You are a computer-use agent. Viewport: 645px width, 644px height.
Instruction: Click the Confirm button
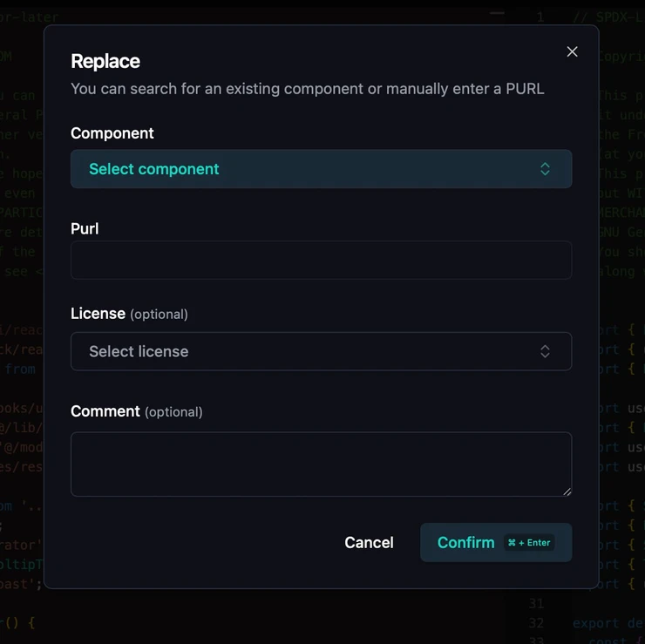pos(465,542)
